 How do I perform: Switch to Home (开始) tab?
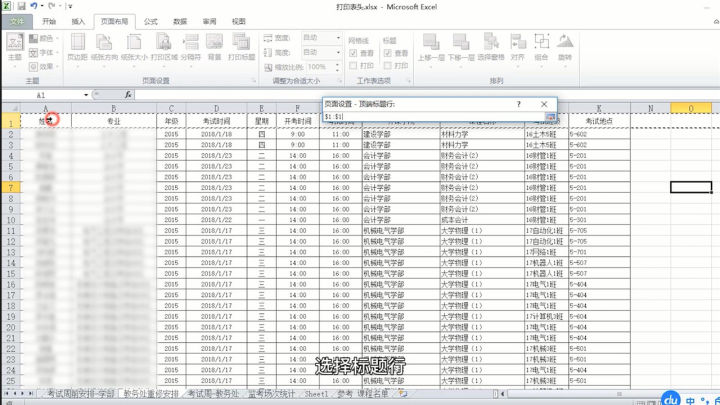pos(49,22)
